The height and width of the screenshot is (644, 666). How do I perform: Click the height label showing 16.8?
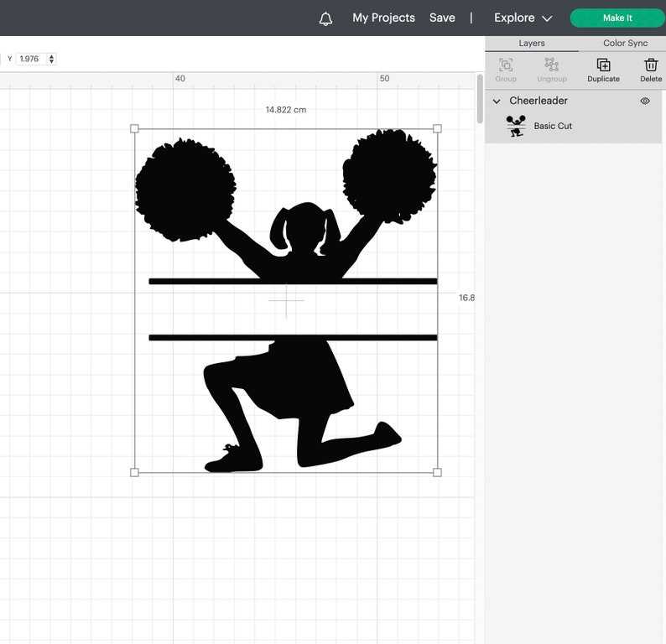(x=467, y=298)
